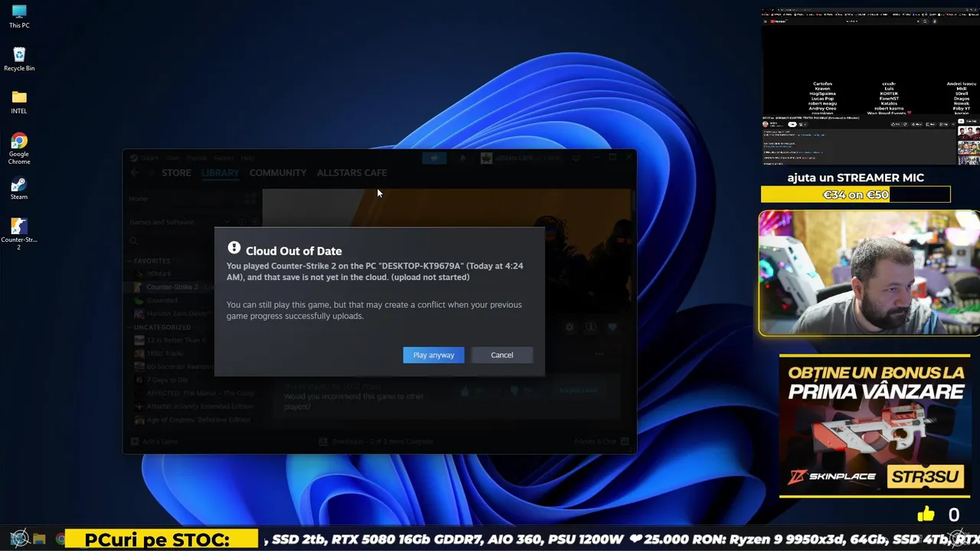The height and width of the screenshot is (551, 980).
Task: Click Play anyway in the cloud dialog
Action: click(x=433, y=355)
